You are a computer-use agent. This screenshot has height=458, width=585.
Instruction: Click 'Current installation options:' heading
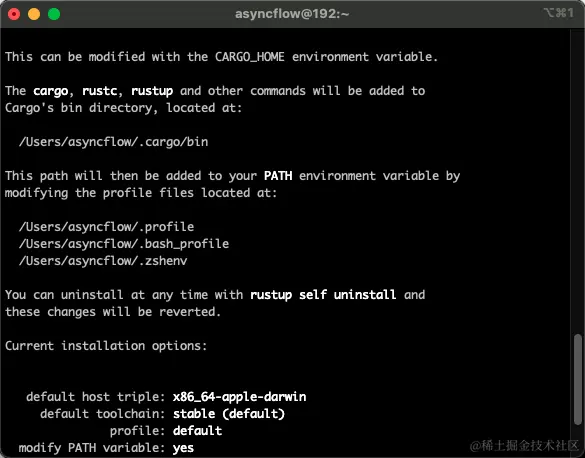click(x=106, y=346)
